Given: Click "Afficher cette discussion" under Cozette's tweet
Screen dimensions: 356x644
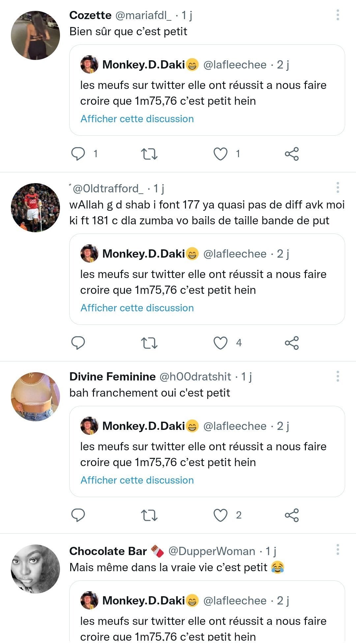Looking at the screenshot, I should click(x=137, y=119).
